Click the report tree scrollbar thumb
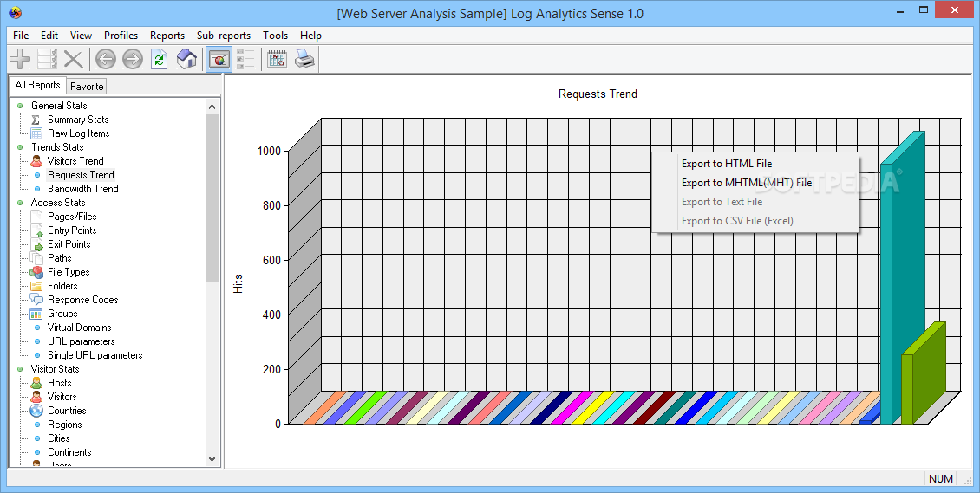The width and height of the screenshot is (980, 493). pos(212,198)
